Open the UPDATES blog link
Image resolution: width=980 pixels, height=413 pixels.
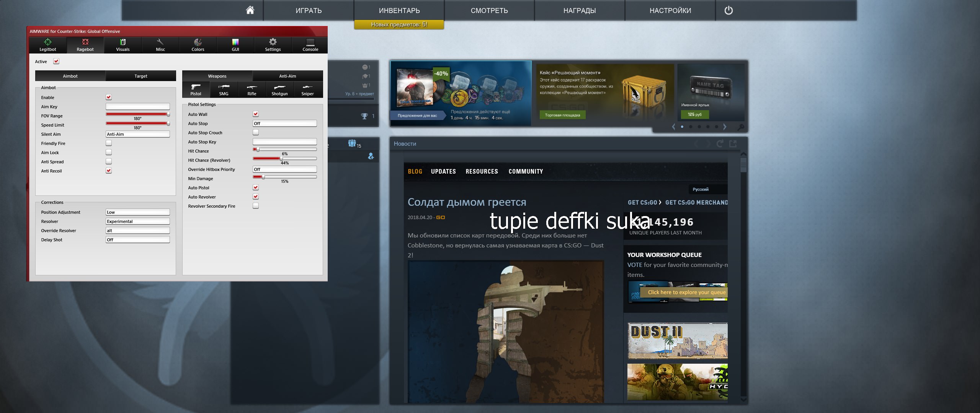(443, 171)
